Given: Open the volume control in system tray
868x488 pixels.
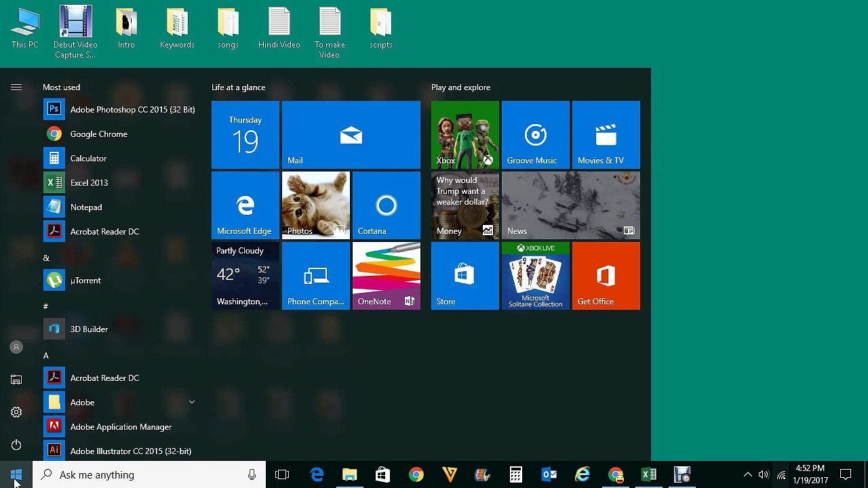Looking at the screenshot, I should click(764, 474).
